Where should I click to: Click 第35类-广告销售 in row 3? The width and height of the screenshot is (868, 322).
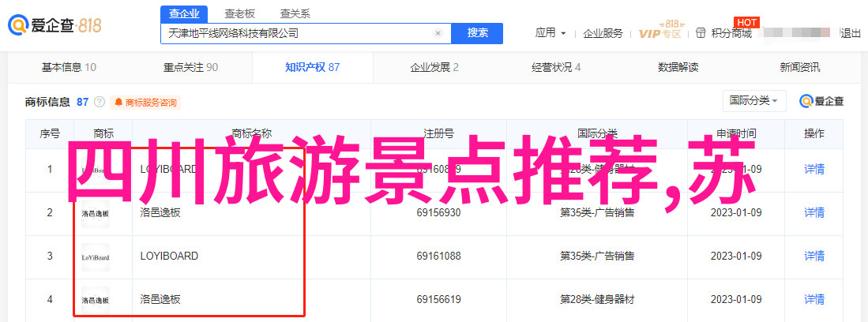(597, 256)
